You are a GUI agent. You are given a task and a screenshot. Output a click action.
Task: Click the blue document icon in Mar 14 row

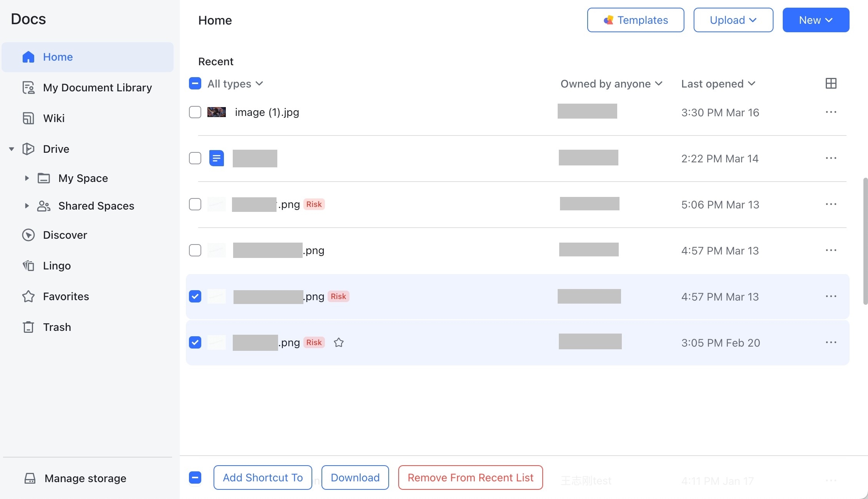tap(217, 158)
